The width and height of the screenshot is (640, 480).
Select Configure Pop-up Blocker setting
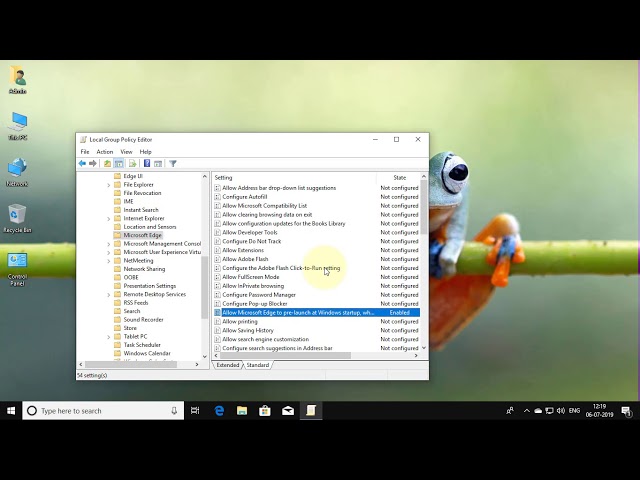(x=317, y=304)
